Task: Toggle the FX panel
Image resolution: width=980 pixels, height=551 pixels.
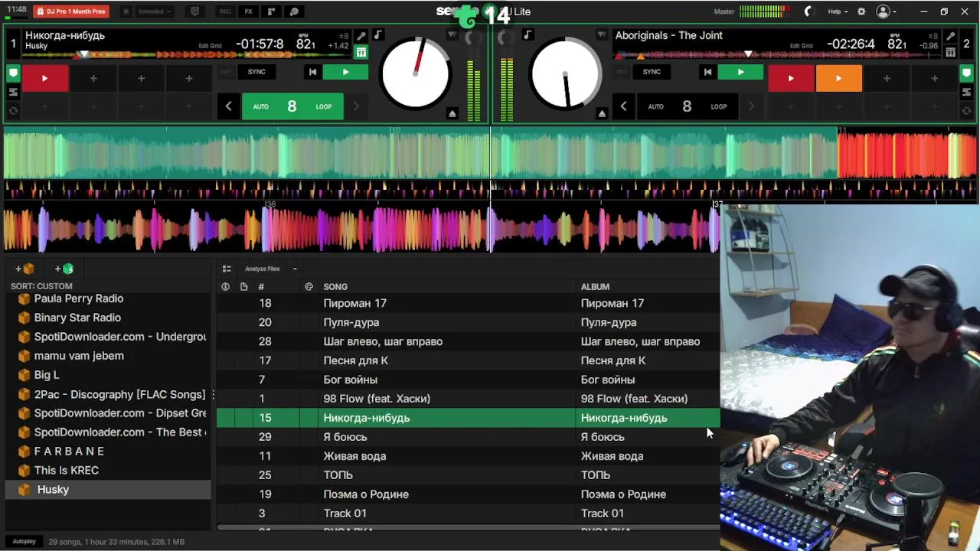Action: (248, 11)
